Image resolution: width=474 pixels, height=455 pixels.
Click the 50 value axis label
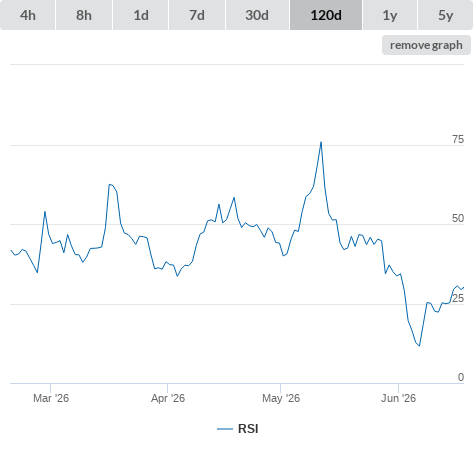(458, 218)
